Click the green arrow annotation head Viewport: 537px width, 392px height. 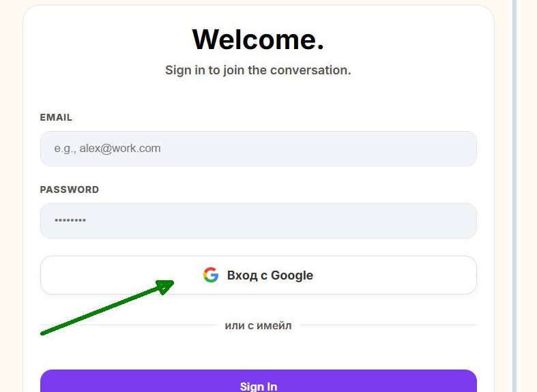[166, 284]
